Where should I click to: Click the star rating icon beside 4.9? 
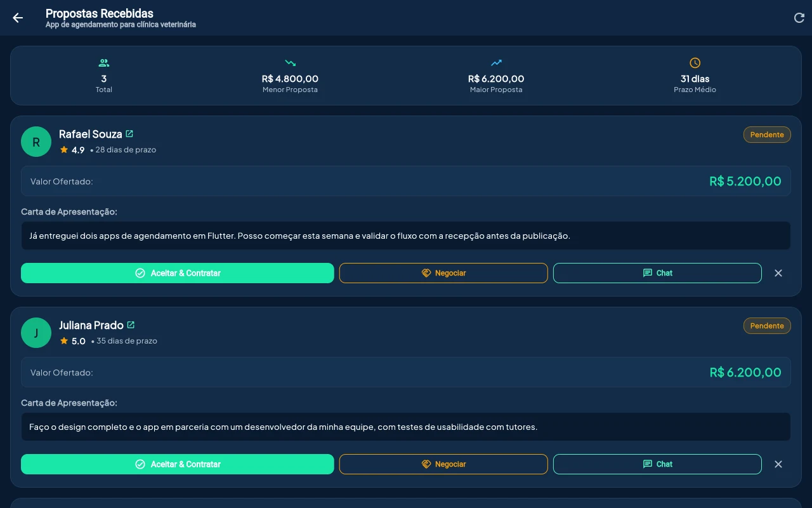[x=64, y=150]
